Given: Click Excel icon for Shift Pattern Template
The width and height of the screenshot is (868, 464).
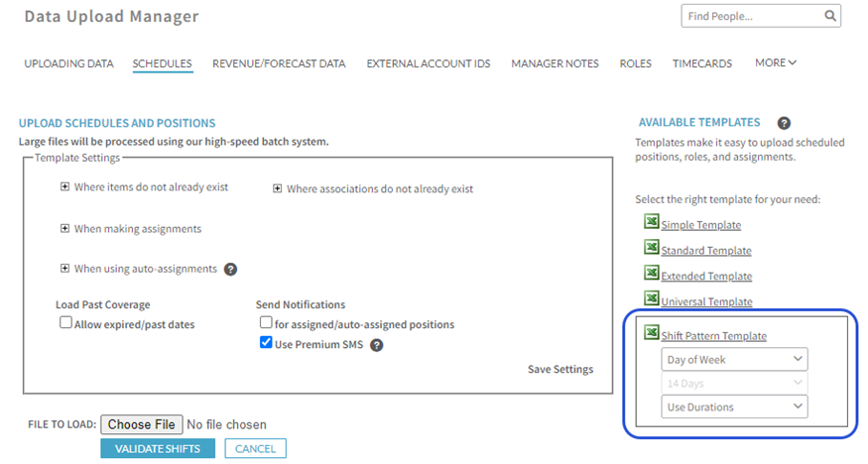Looking at the screenshot, I should pos(652,332).
